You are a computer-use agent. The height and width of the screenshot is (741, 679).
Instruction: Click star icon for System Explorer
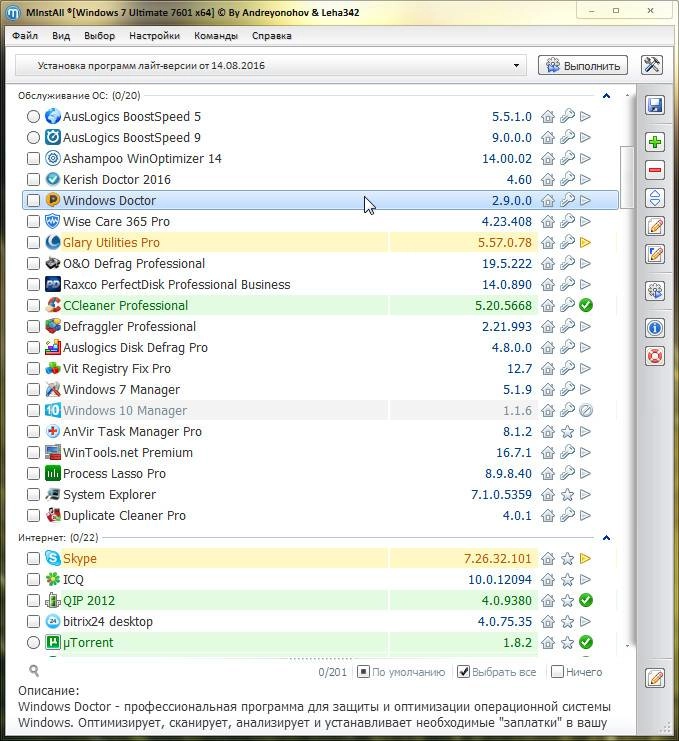coord(567,494)
